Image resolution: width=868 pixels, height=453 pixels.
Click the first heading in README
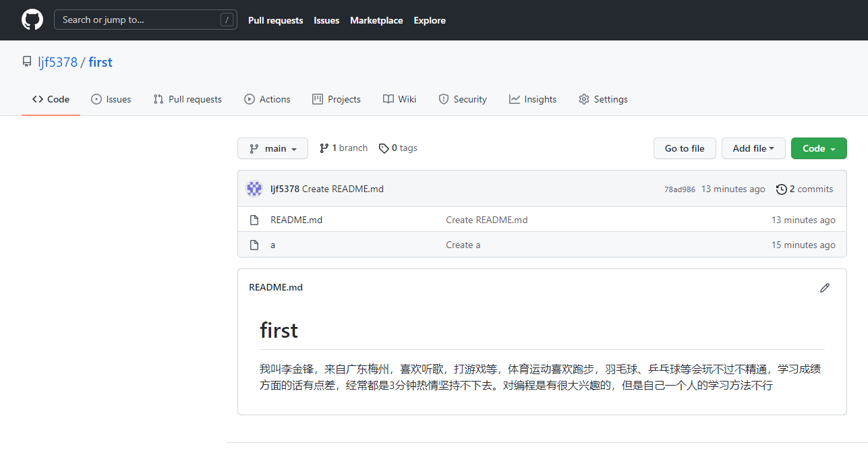279,330
